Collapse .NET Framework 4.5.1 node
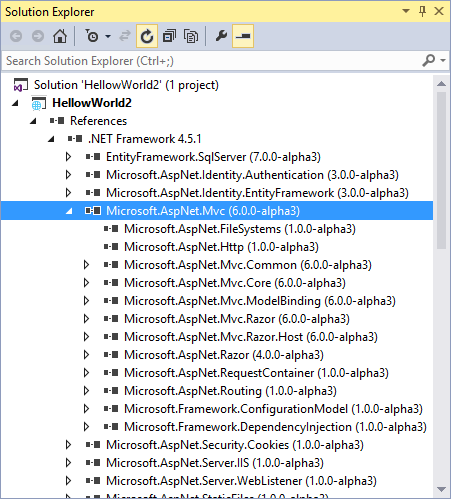 pyautogui.click(x=51, y=139)
